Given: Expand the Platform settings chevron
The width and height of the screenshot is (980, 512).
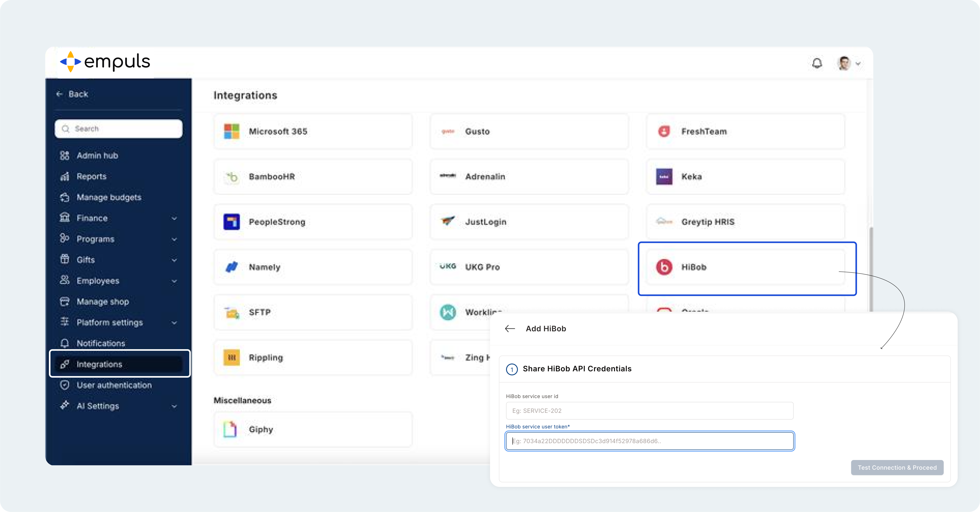Looking at the screenshot, I should (174, 322).
